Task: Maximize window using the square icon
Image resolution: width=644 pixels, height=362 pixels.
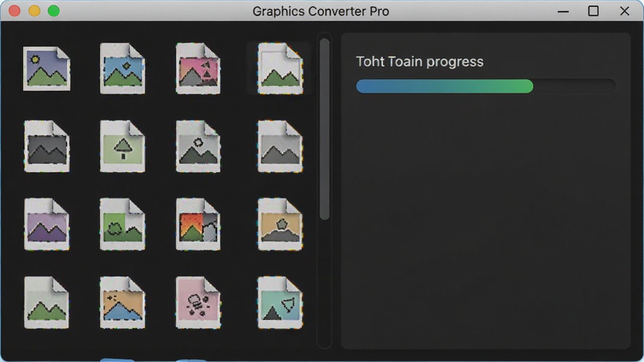Action: click(593, 11)
